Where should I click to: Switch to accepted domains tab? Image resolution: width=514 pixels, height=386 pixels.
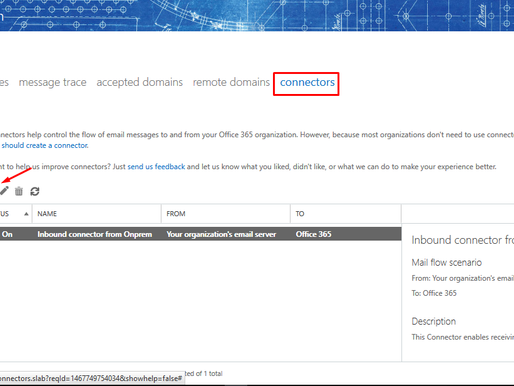140,82
